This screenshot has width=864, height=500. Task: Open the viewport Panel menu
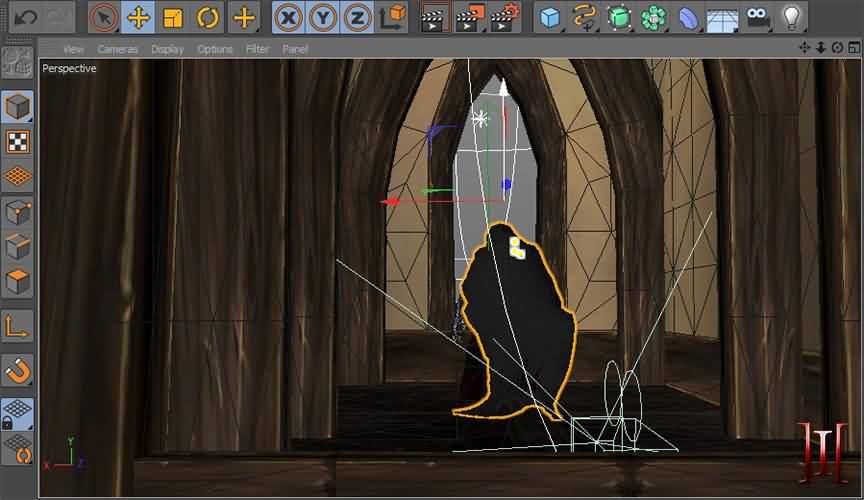click(x=295, y=49)
